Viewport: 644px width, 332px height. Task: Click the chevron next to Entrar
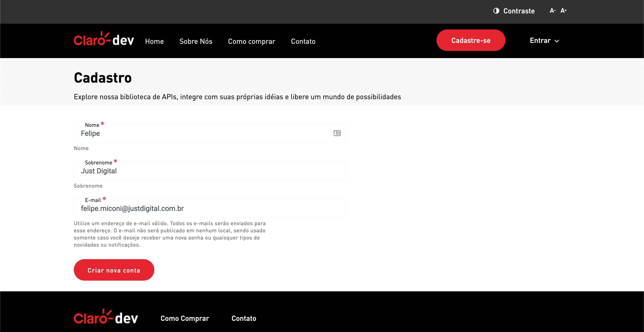pyautogui.click(x=557, y=41)
